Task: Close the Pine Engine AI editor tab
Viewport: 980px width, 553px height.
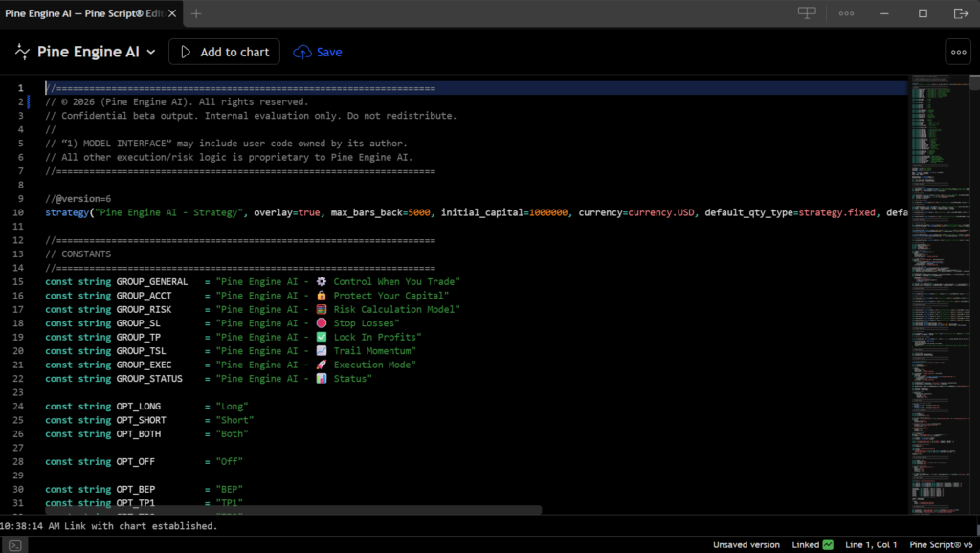Action: pyautogui.click(x=172, y=13)
